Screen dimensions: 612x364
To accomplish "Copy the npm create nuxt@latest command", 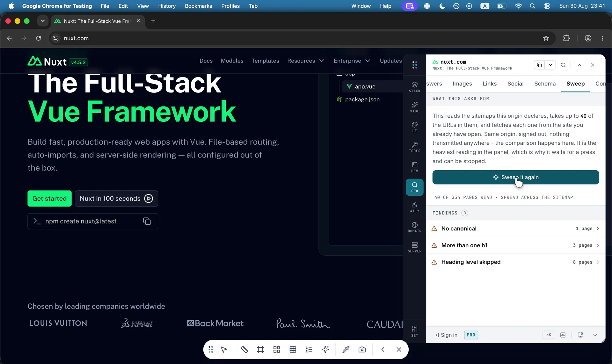I will (x=147, y=221).
